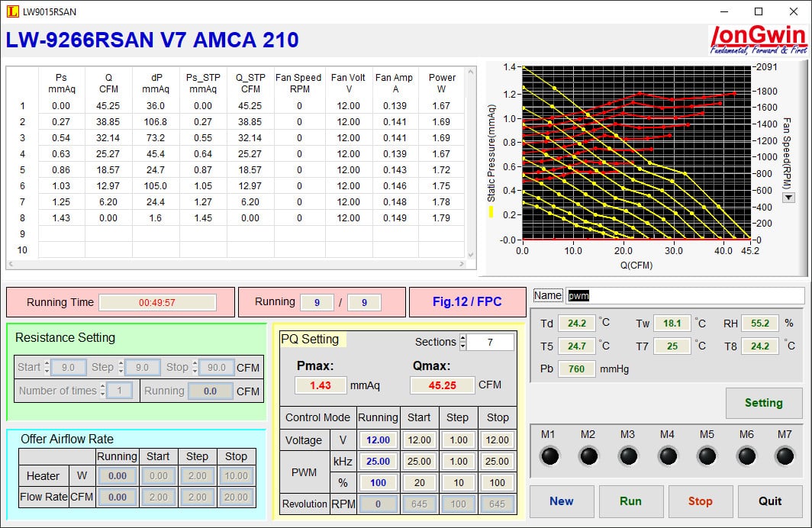812x528 pixels.
Task: Toggle the M4 indicator lamp
Action: pyautogui.click(x=668, y=456)
